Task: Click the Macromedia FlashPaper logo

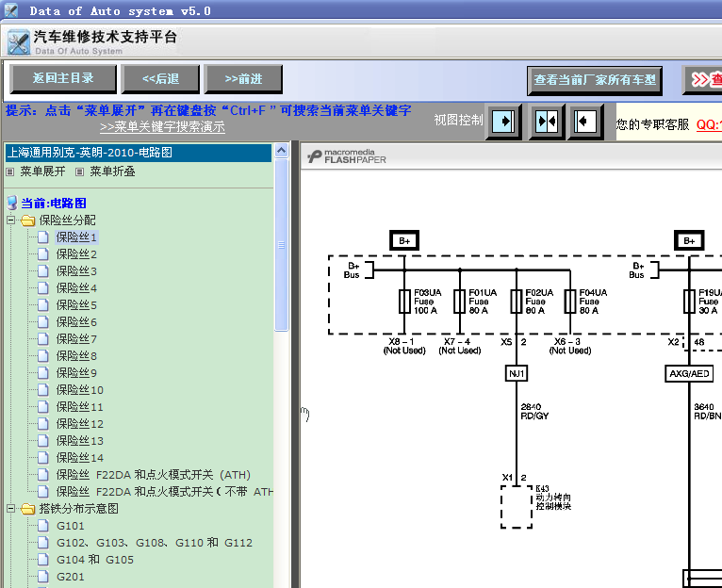Action: [347, 156]
